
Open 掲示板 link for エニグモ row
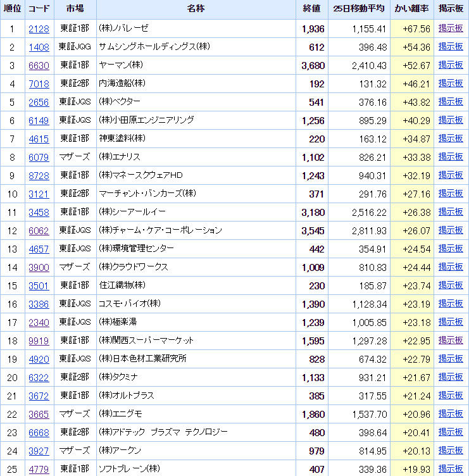pos(451,414)
